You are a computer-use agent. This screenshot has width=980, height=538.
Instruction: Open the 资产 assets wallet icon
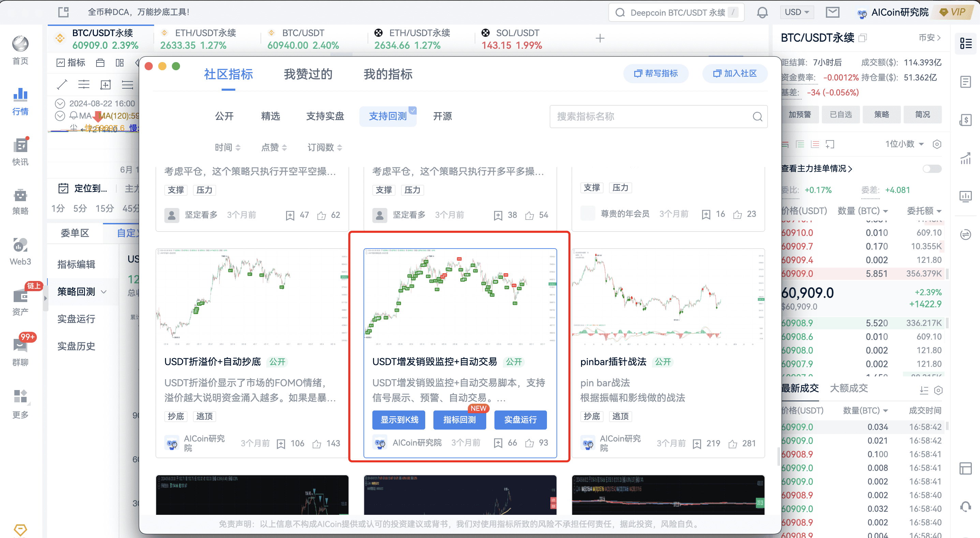tap(20, 296)
